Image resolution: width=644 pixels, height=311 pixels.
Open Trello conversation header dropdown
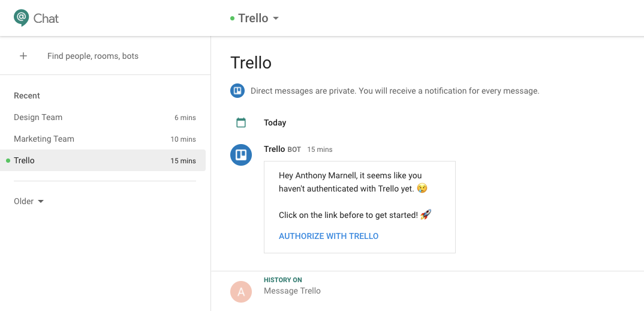[276, 18]
